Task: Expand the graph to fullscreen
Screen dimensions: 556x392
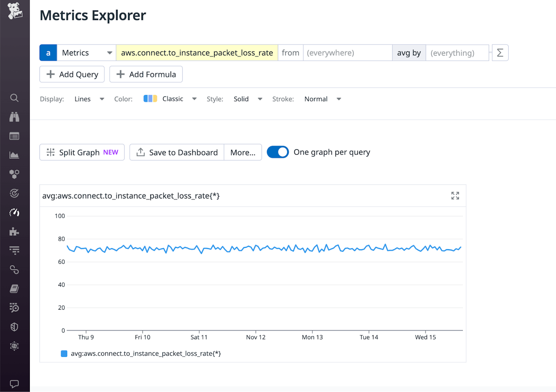Action: click(455, 196)
